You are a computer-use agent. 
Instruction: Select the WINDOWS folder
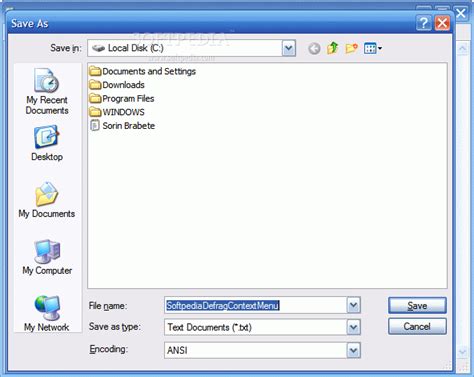(x=117, y=112)
